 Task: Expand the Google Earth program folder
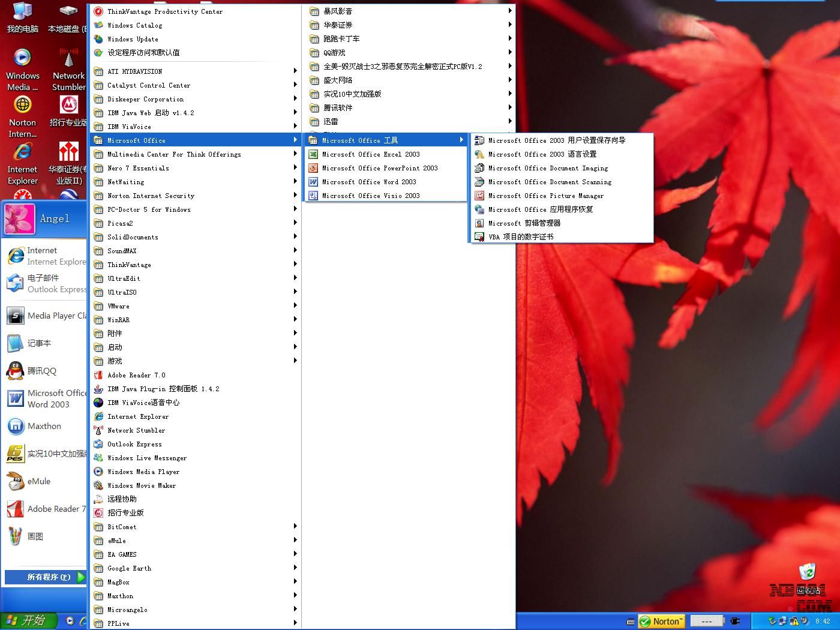coord(129,568)
